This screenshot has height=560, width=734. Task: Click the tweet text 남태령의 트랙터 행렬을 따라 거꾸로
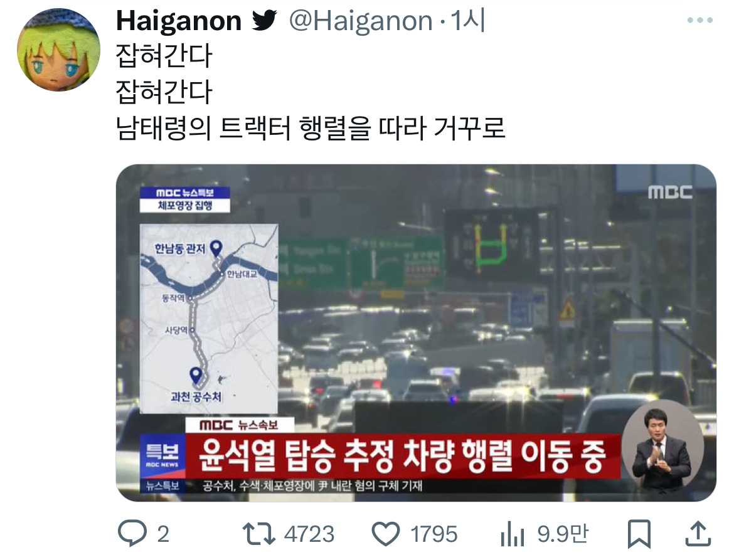click(x=311, y=128)
